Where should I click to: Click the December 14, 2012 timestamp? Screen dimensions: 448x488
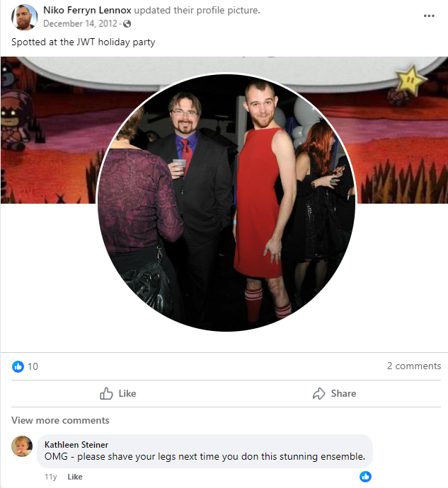tap(80, 23)
